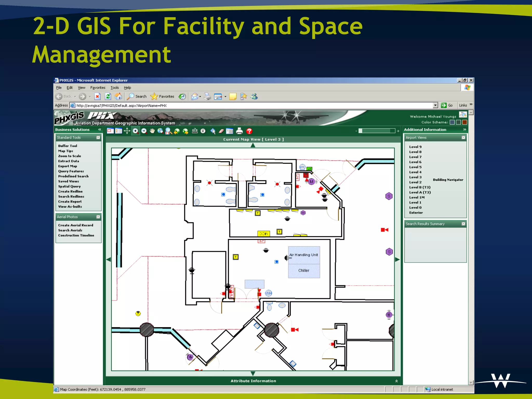Select Level B (T3) view
Screen dimensions: 532x399
pyautogui.click(x=420, y=187)
